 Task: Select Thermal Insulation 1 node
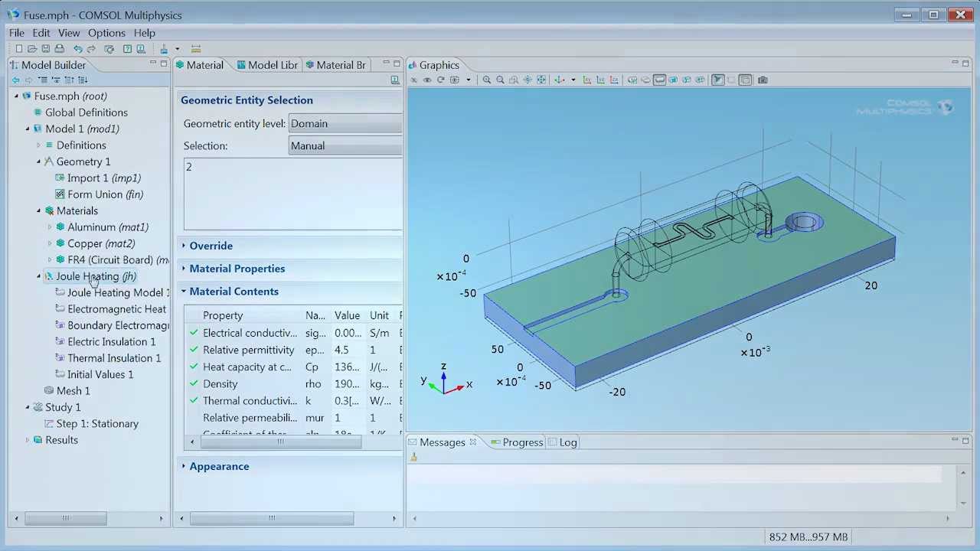[x=109, y=358]
